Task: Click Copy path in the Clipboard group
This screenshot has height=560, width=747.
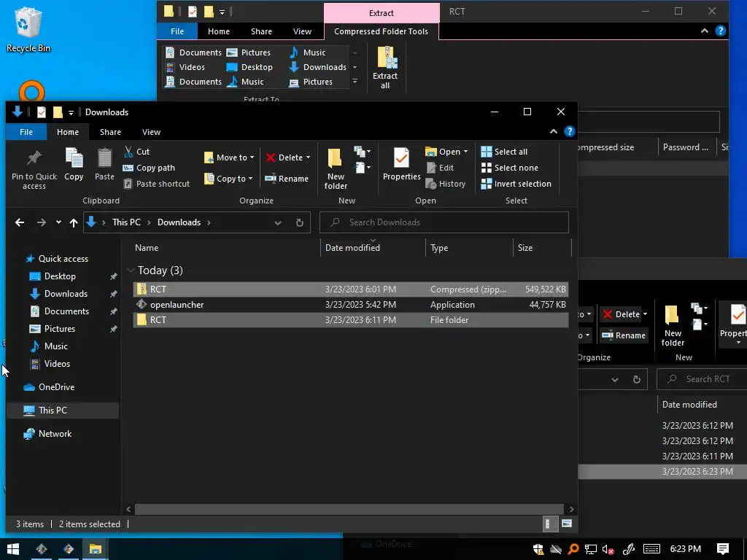Action: (x=149, y=168)
